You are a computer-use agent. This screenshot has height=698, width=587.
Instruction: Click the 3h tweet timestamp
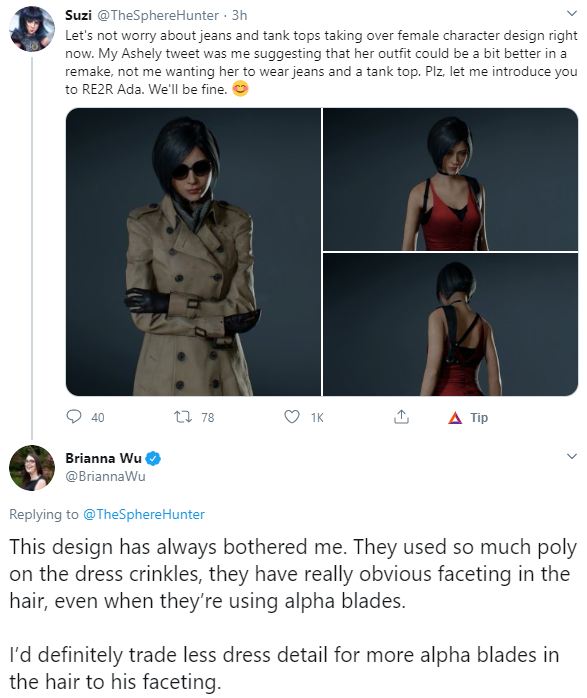click(239, 15)
